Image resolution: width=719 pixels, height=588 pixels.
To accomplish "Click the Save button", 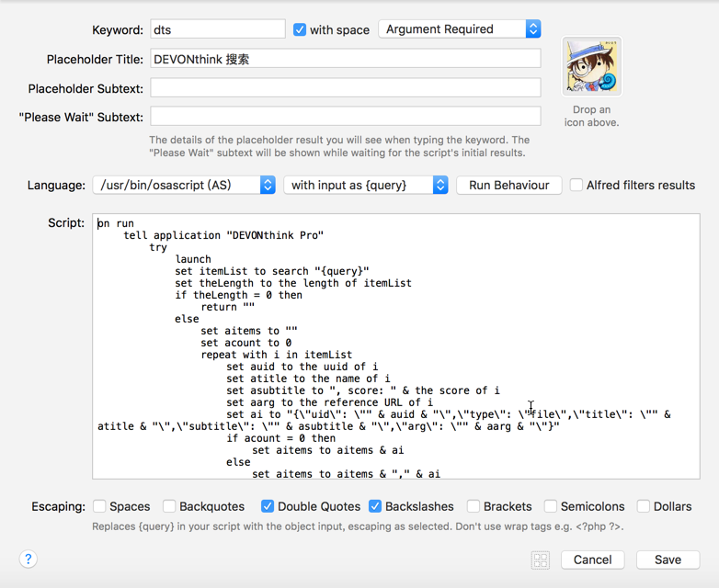I will click(x=668, y=560).
